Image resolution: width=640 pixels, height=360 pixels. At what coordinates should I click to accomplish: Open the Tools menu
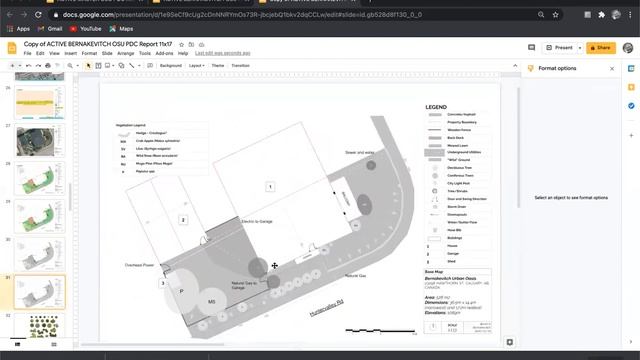pos(145,53)
